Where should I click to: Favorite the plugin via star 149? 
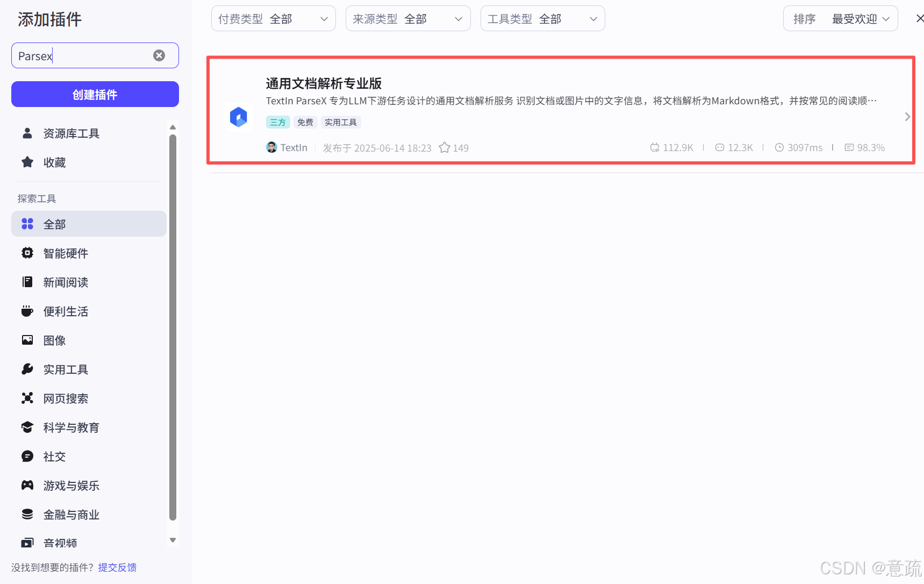pyautogui.click(x=445, y=147)
